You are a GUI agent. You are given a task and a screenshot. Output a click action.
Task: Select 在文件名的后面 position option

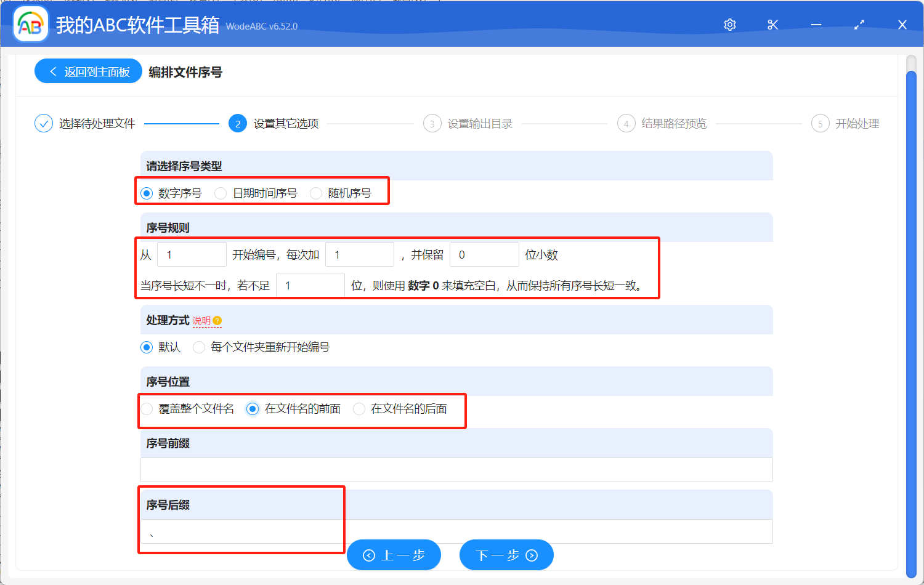tap(359, 408)
